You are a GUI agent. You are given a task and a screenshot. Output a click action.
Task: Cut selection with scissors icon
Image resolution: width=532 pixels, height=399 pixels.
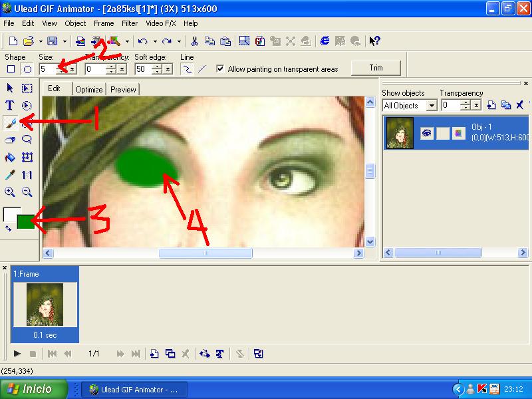[x=194, y=41]
